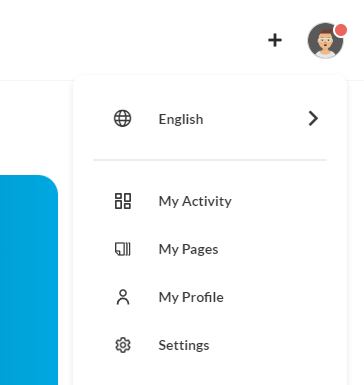The width and height of the screenshot is (364, 385).
Task: Click the My Activity grid icon
Action: coord(123,201)
